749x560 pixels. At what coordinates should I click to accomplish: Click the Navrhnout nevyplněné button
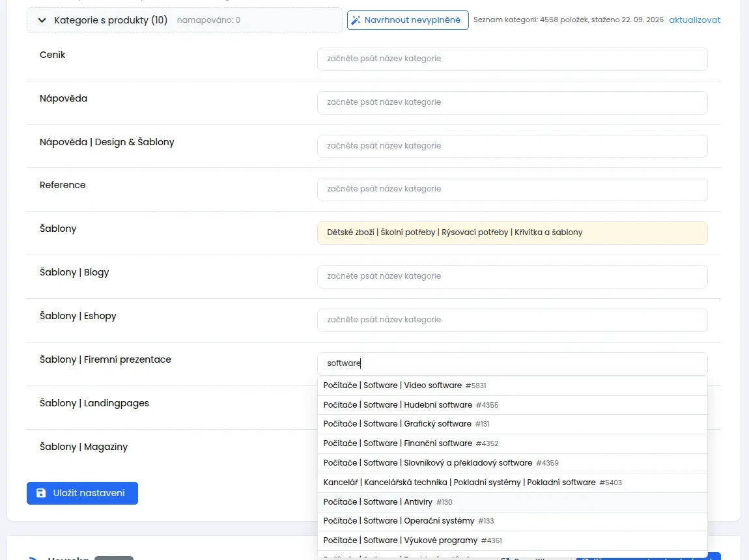[408, 20]
